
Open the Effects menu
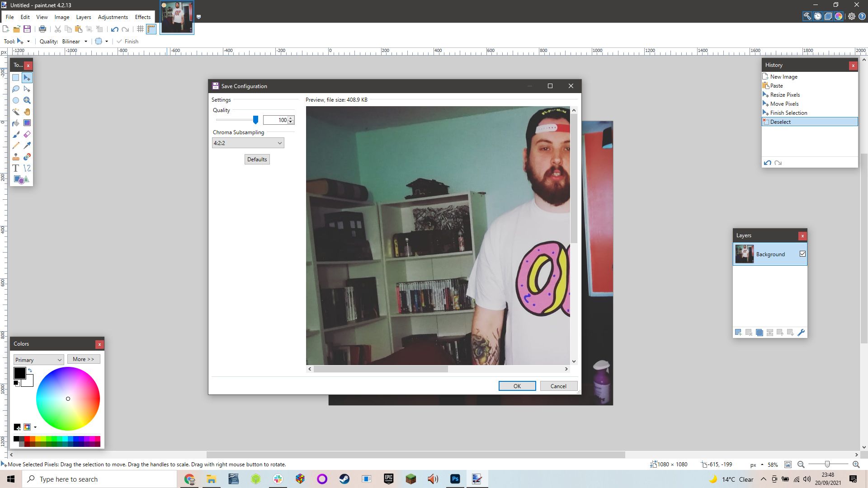tap(142, 17)
